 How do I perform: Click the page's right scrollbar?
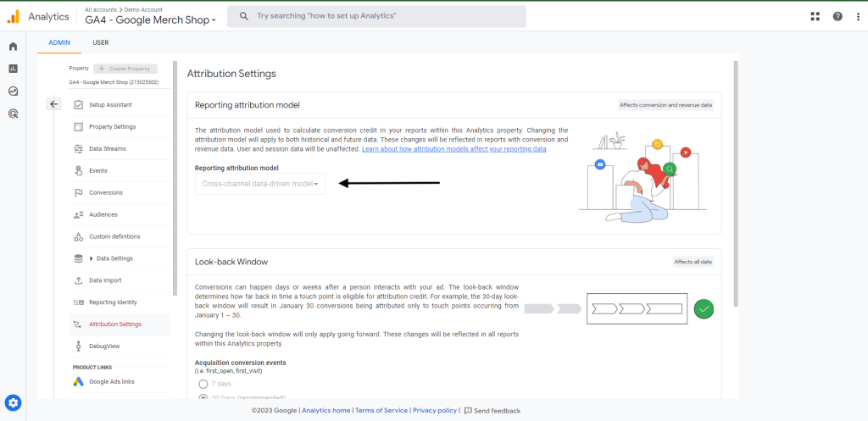tap(736, 183)
